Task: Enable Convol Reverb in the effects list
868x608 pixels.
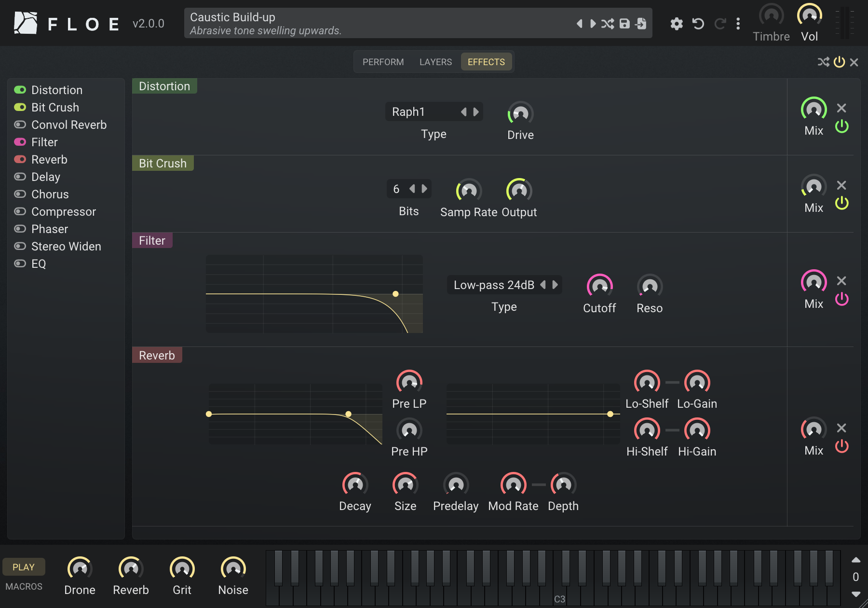Action: pyautogui.click(x=20, y=124)
